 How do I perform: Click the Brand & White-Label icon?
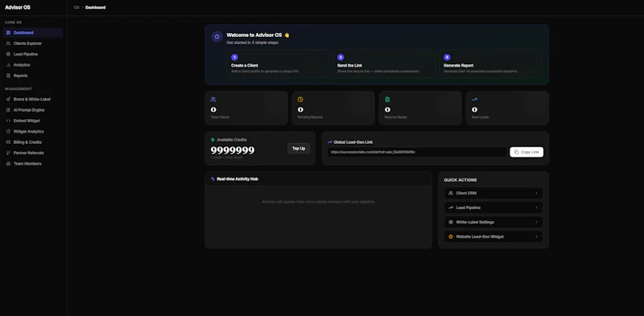pyautogui.click(x=8, y=100)
